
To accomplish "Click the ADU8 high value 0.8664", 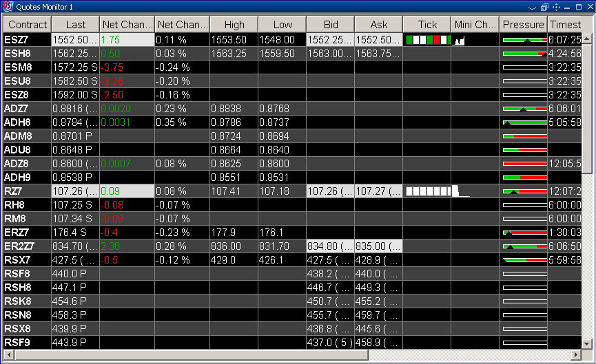I will pos(234,150).
